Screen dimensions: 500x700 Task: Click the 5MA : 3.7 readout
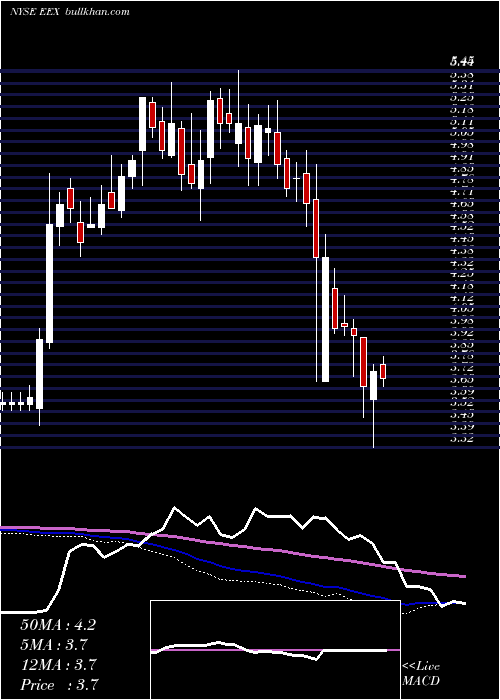[x=53, y=645]
